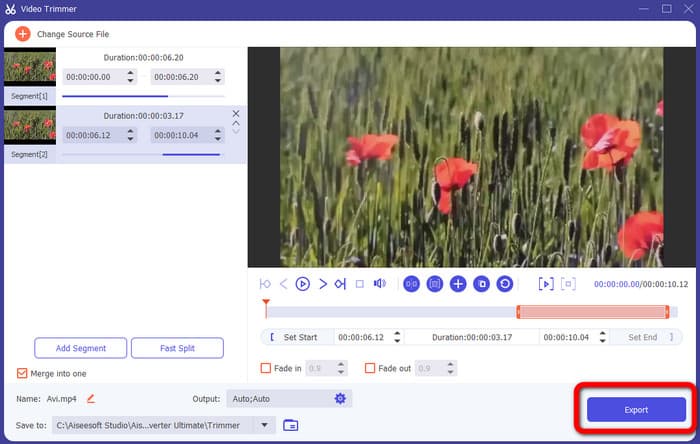Click the red playhead marker on timeline

[266, 308]
